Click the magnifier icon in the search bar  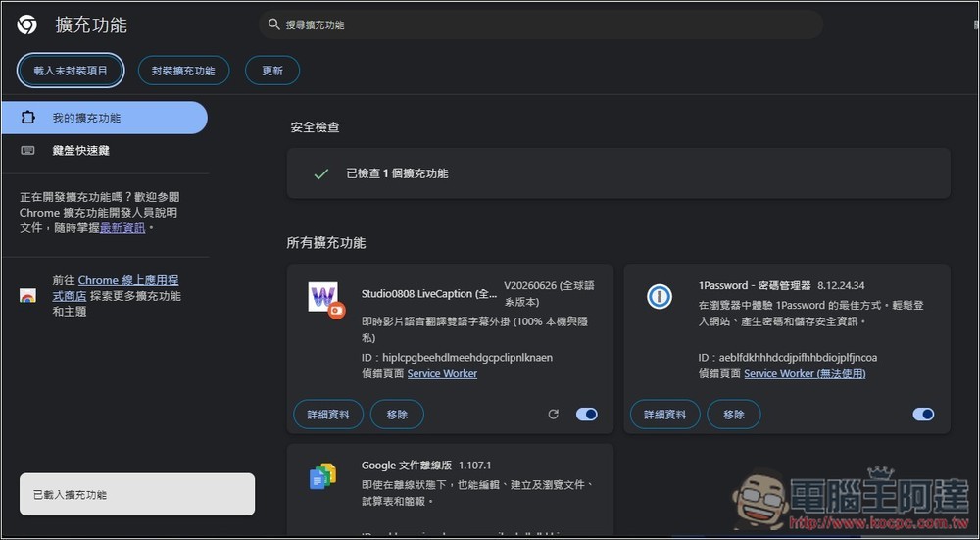click(x=273, y=25)
